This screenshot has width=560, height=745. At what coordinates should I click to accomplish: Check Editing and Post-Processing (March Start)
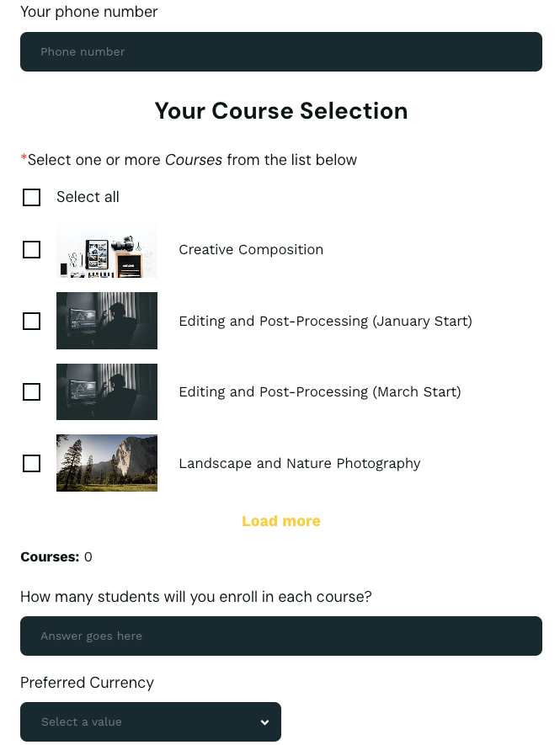coord(31,391)
